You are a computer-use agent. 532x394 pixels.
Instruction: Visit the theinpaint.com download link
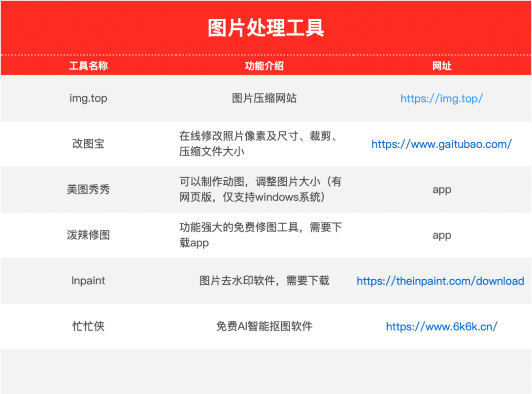440,281
